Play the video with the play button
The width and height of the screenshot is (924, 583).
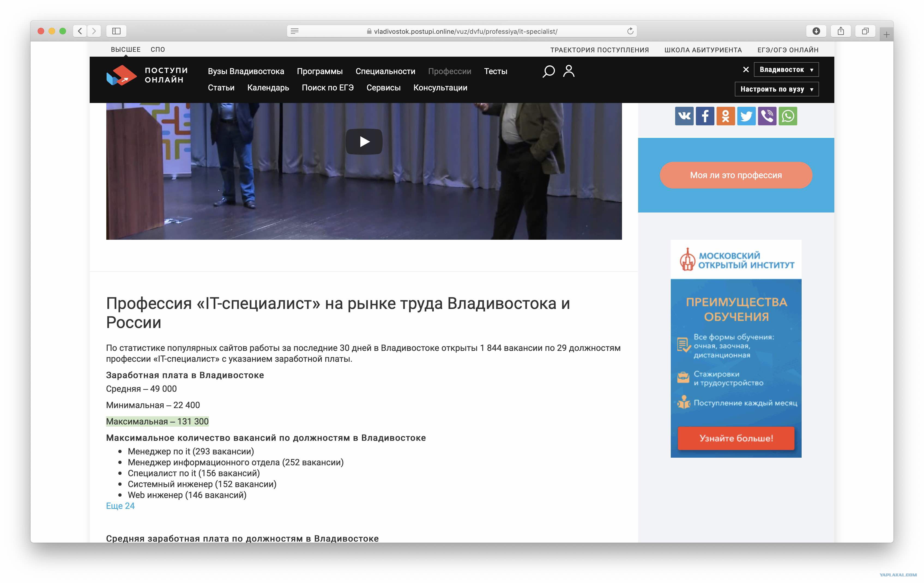(364, 142)
